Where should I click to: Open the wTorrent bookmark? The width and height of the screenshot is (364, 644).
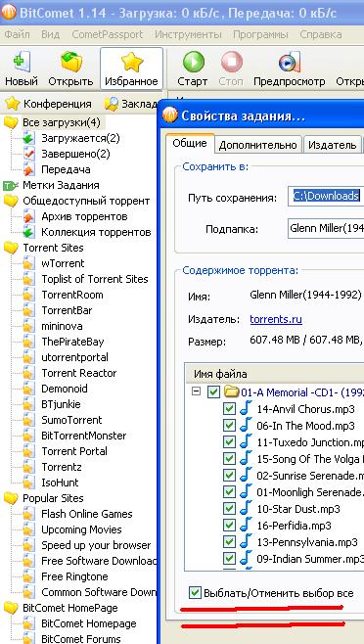click(63, 263)
